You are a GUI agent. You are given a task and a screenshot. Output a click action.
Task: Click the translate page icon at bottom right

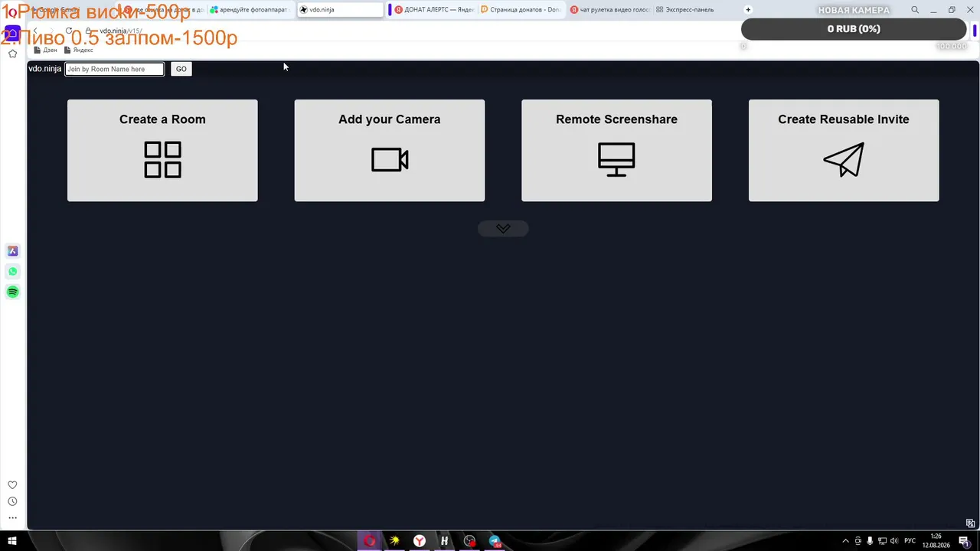tap(970, 523)
